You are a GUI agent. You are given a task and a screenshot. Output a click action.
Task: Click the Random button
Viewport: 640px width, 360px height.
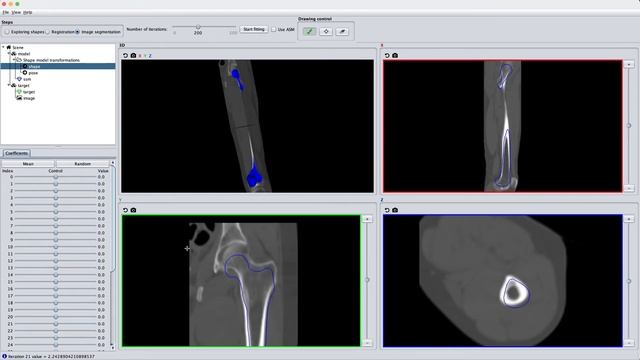click(x=82, y=164)
